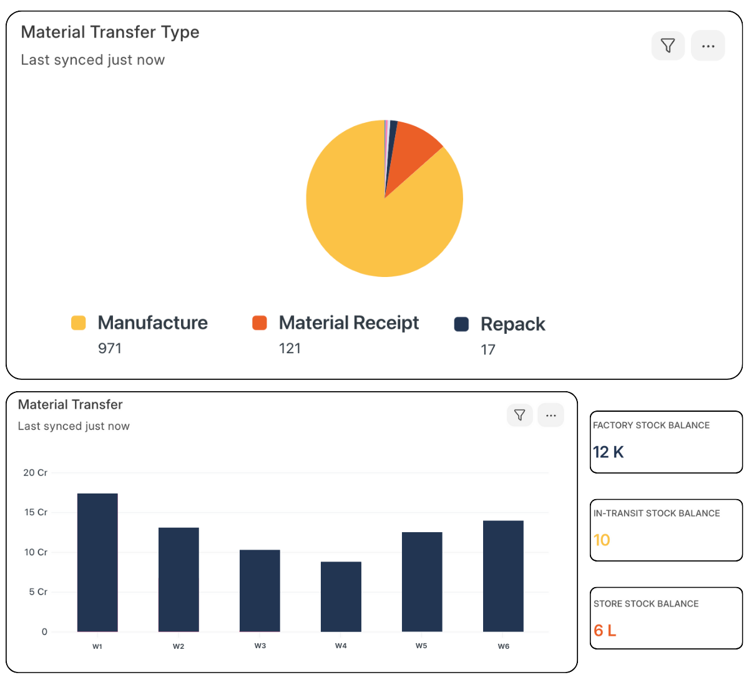Click the W3 bar in the chart
Screen dimensions: 749x700
260,590
